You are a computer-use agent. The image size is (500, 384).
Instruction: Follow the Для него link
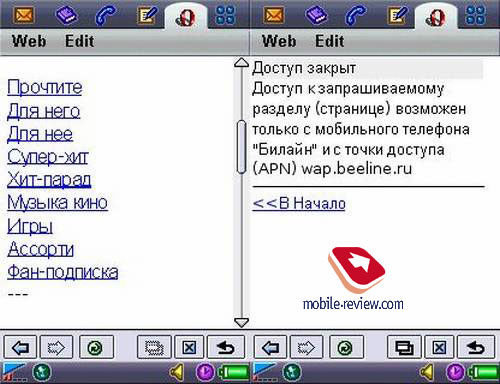click(x=44, y=111)
